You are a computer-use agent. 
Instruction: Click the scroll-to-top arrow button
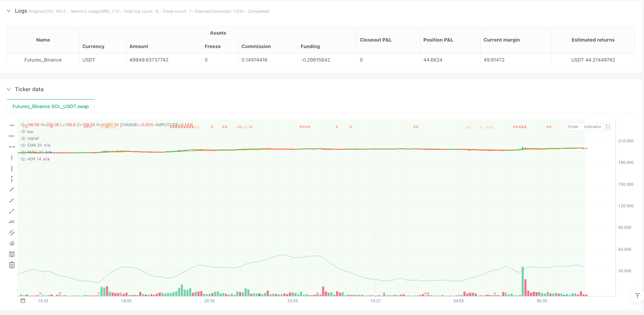[637, 296]
